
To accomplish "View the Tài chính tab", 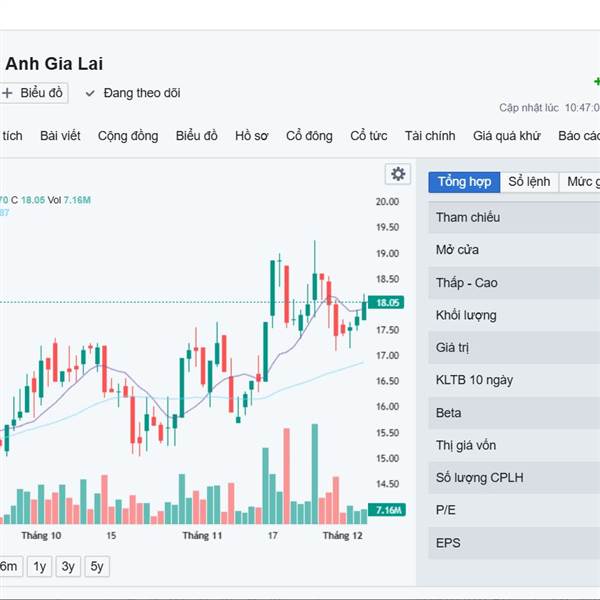I will pos(430,136).
